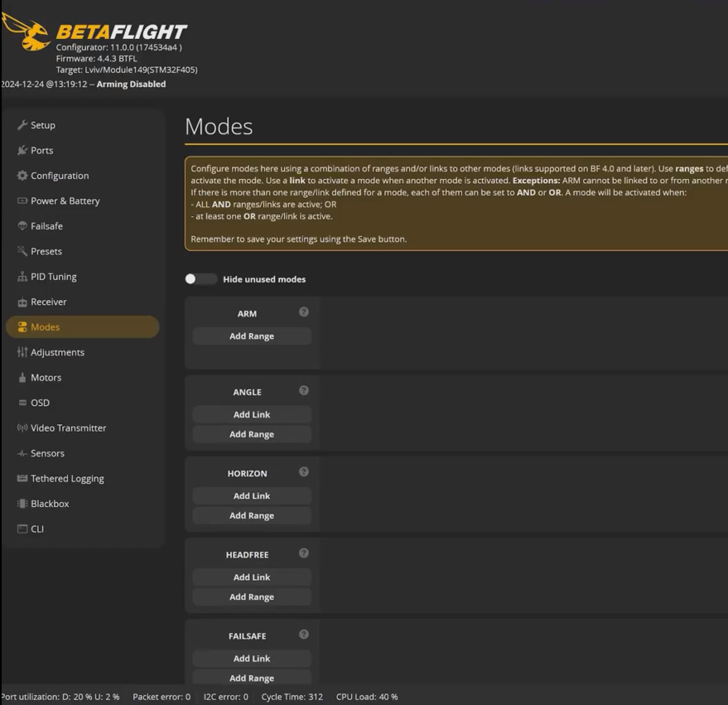Add a range to ARM mode
This screenshot has width=728, height=705.
click(x=252, y=336)
